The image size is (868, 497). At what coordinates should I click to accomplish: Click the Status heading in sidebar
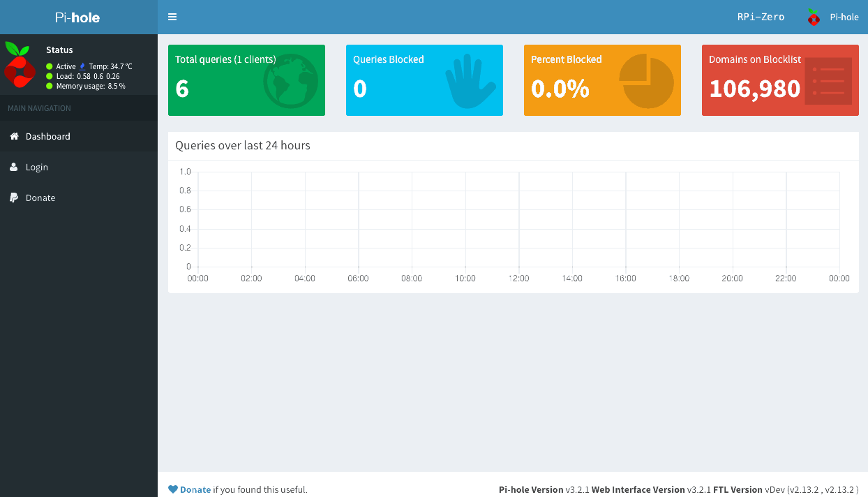(59, 50)
